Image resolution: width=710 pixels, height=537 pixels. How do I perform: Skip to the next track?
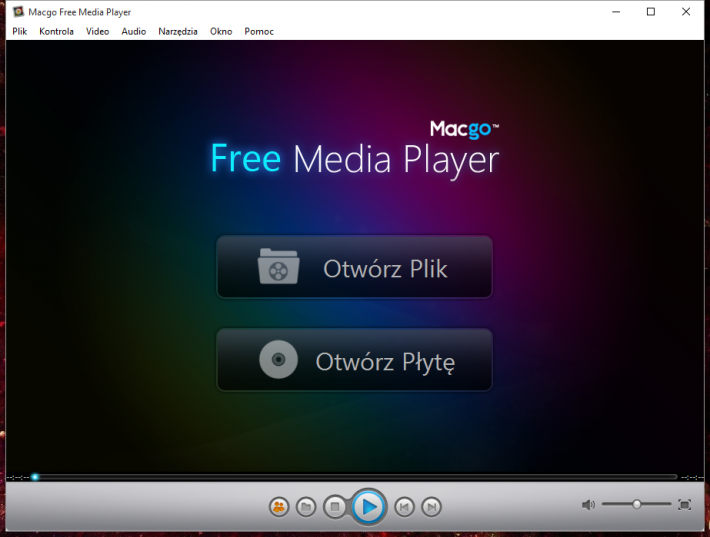(x=432, y=507)
